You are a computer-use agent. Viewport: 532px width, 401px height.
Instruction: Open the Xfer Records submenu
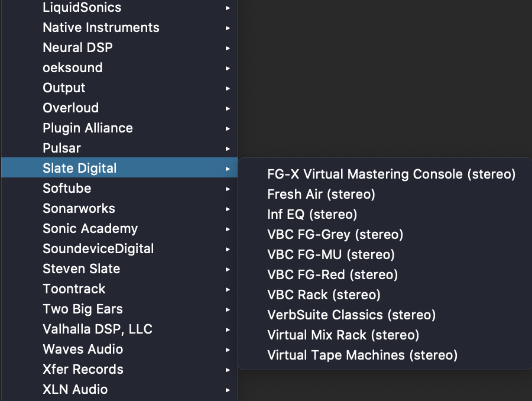(119, 369)
